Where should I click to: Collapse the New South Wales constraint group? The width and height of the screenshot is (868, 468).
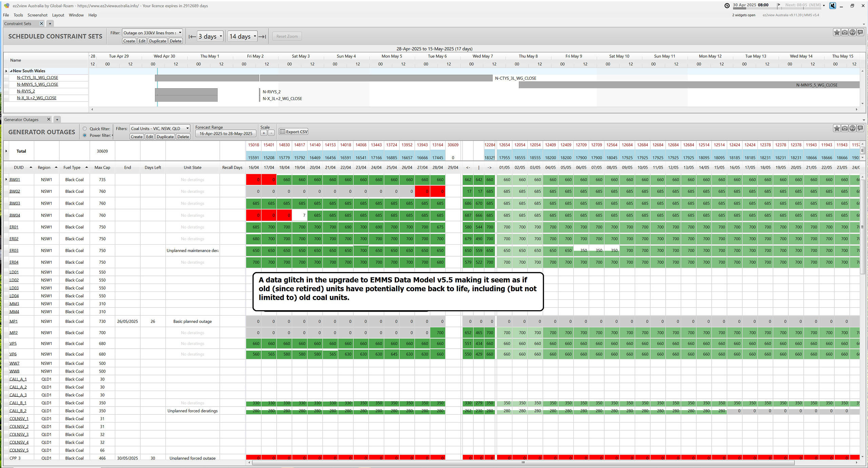pos(11,71)
